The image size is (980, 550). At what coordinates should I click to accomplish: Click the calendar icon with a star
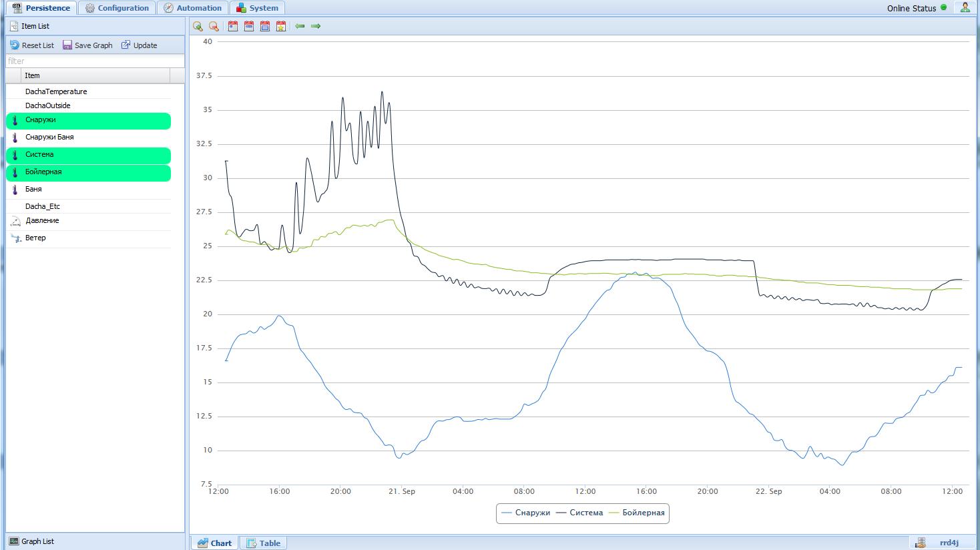(281, 26)
